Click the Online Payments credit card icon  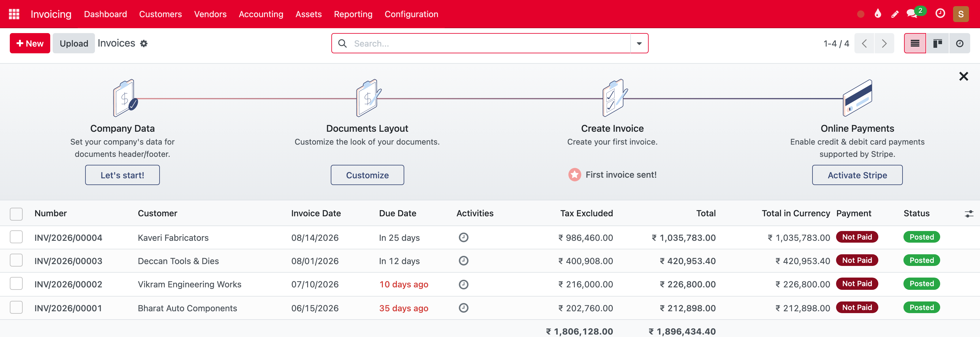click(857, 98)
